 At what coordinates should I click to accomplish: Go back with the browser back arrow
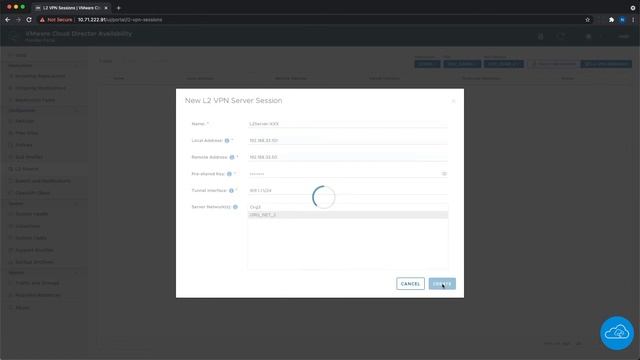pyautogui.click(x=8, y=20)
